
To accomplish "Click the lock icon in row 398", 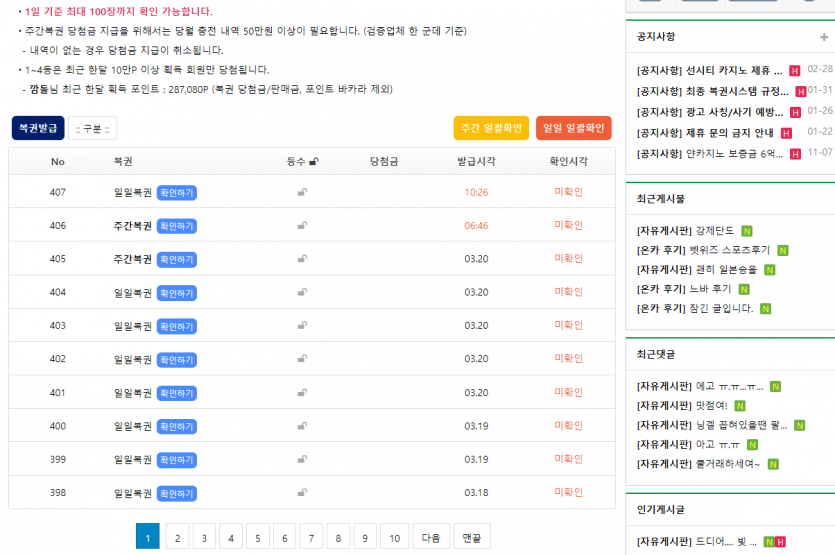I will click(302, 493).
